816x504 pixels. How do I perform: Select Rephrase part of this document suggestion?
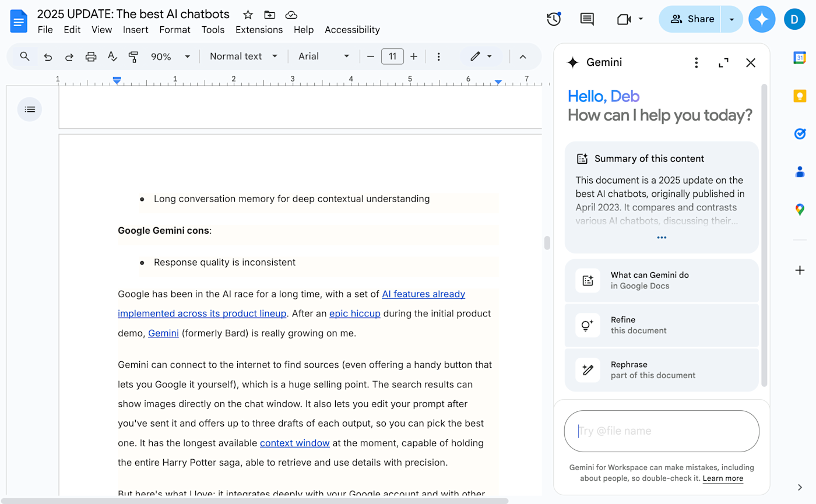coord(662,369)
